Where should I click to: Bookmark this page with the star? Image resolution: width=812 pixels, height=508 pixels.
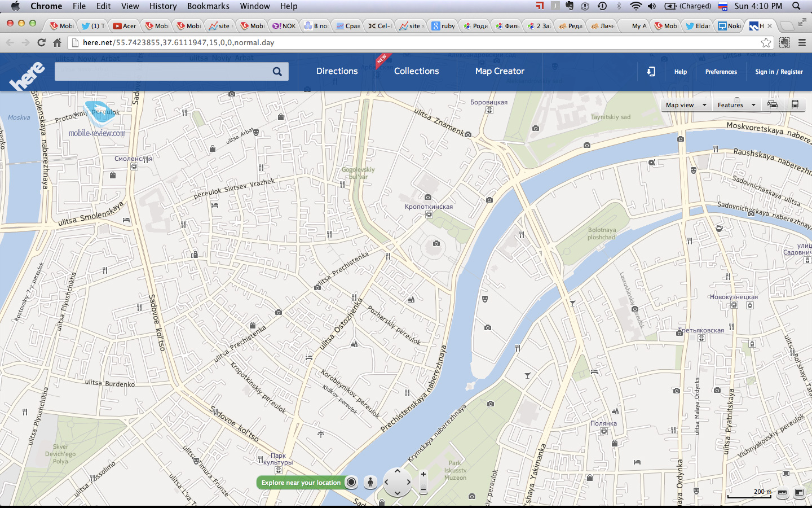pyautogui.click(x=766, y=42)
